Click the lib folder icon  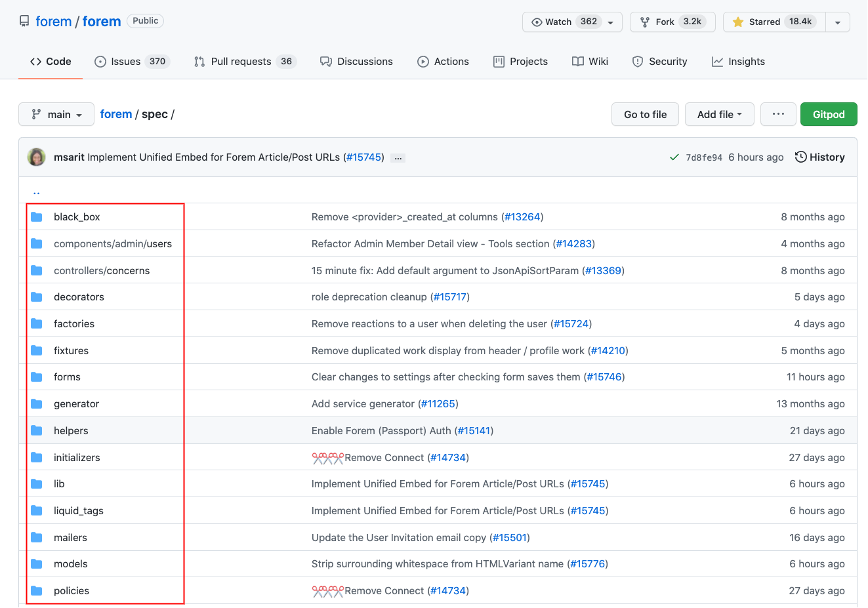37,484
